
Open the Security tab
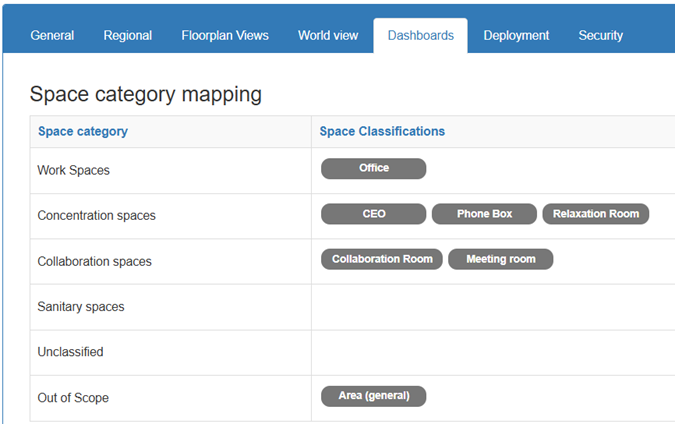(601, 35)
